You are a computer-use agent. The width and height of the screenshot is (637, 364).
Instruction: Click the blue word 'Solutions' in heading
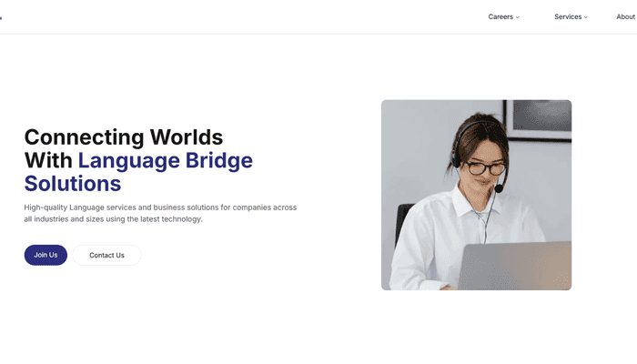click(x=72, y=183)
